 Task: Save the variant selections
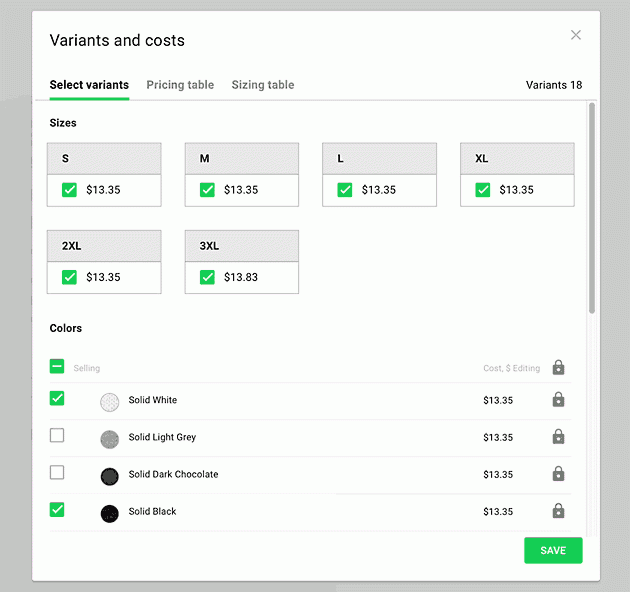[x=553, y=550]
